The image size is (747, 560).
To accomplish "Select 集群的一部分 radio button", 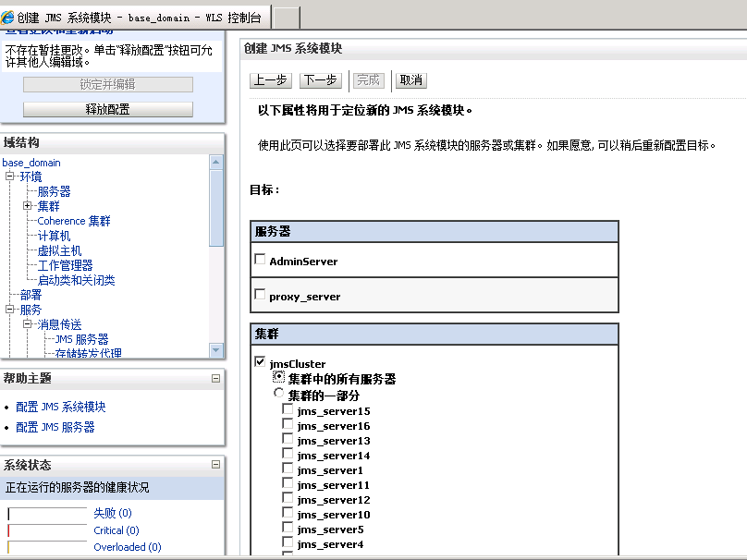I will point(278,393).
